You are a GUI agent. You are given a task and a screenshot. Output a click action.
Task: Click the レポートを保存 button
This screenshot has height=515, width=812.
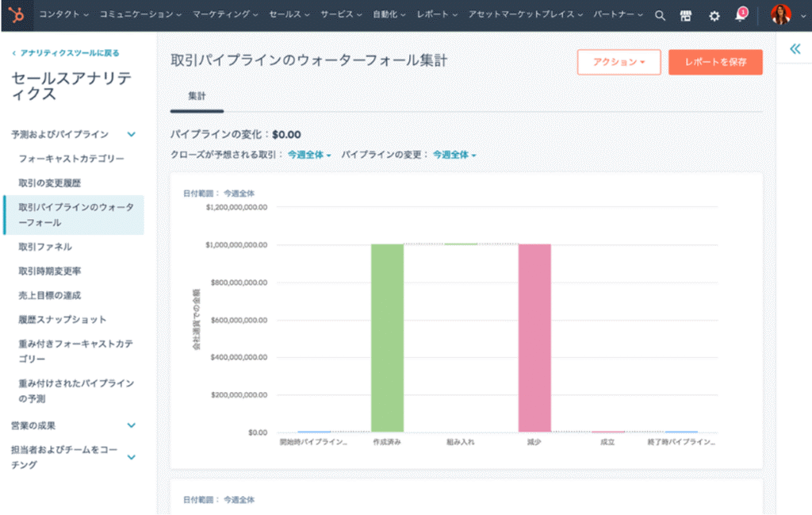click(715, 62)
